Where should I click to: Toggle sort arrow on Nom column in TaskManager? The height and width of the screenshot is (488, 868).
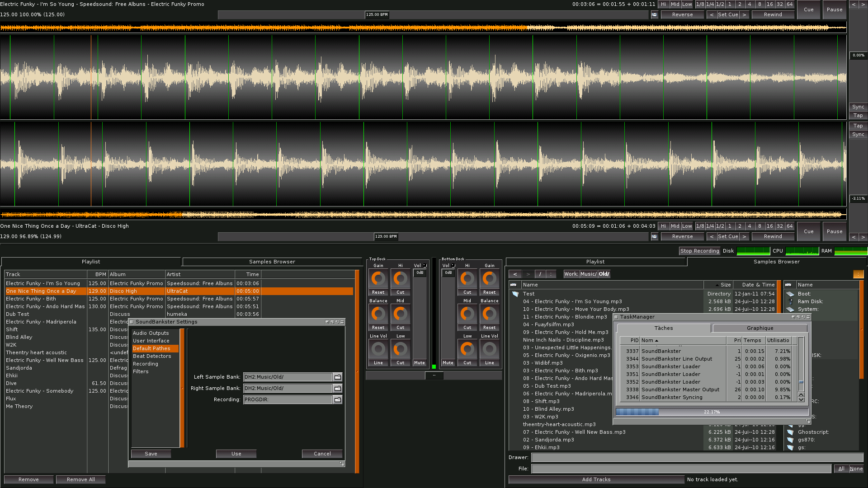click(656, 341)
